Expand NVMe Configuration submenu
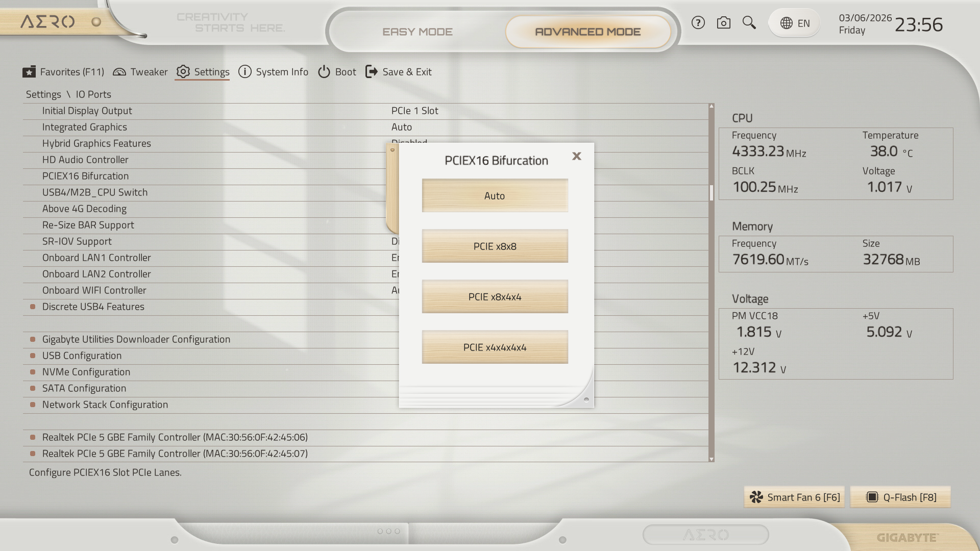Image resolution: width=980 pixels, height=551 pixels. pos(86,372)
